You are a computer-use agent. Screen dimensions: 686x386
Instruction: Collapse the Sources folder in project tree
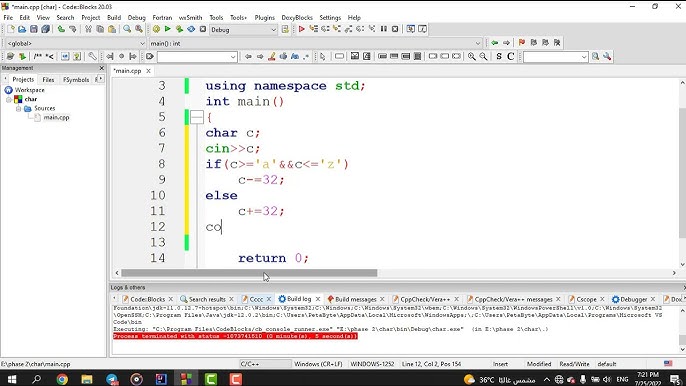click(x=18, y=109)
